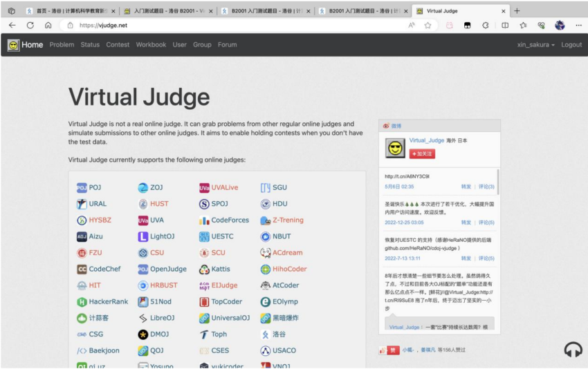Open the Group menu
The image size is (588, 369).
coord(202,45)
